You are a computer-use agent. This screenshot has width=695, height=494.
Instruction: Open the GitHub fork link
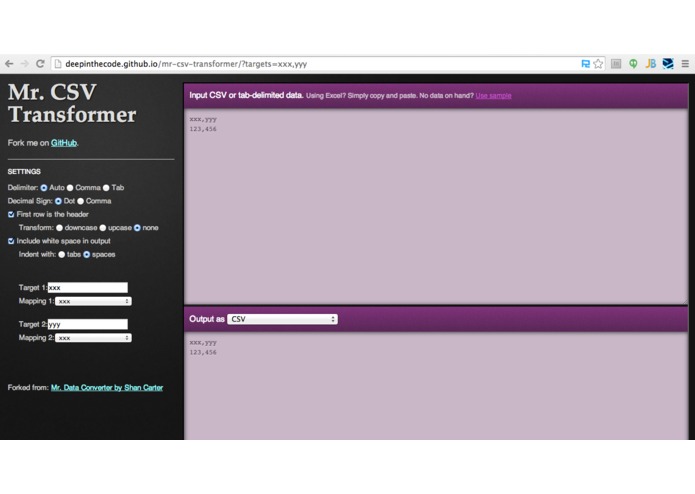tap(64, 143)
